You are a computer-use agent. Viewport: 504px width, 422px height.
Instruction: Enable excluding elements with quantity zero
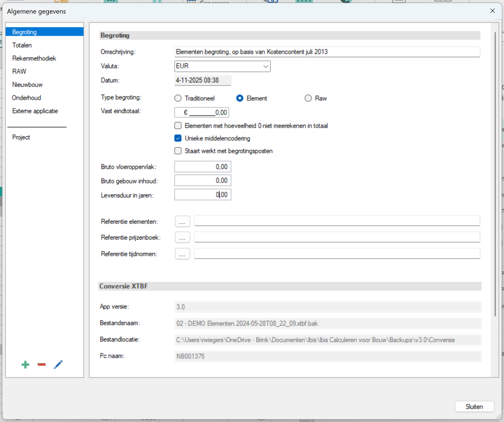click(178, 125)
